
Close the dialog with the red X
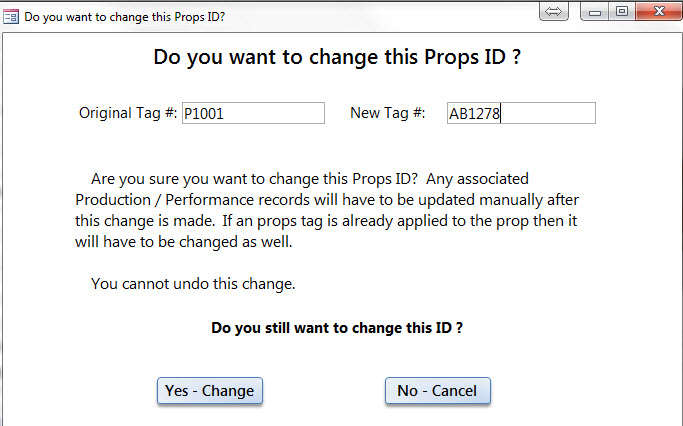click(659, 12)
